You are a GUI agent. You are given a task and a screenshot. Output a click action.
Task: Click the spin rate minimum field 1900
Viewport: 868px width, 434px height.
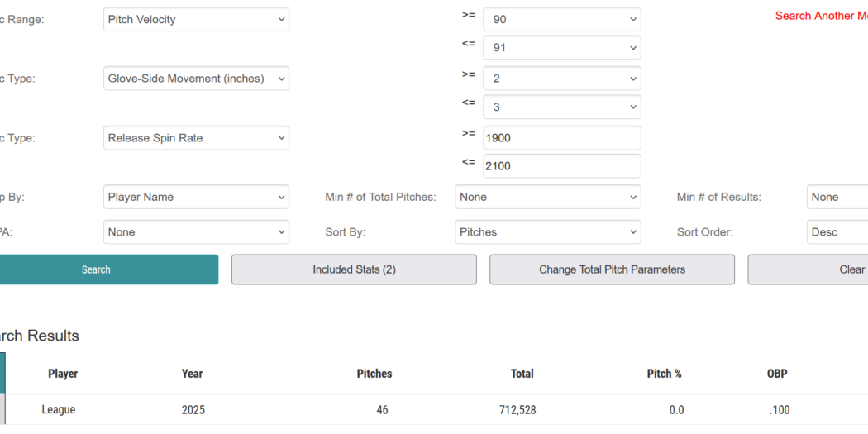562,138
